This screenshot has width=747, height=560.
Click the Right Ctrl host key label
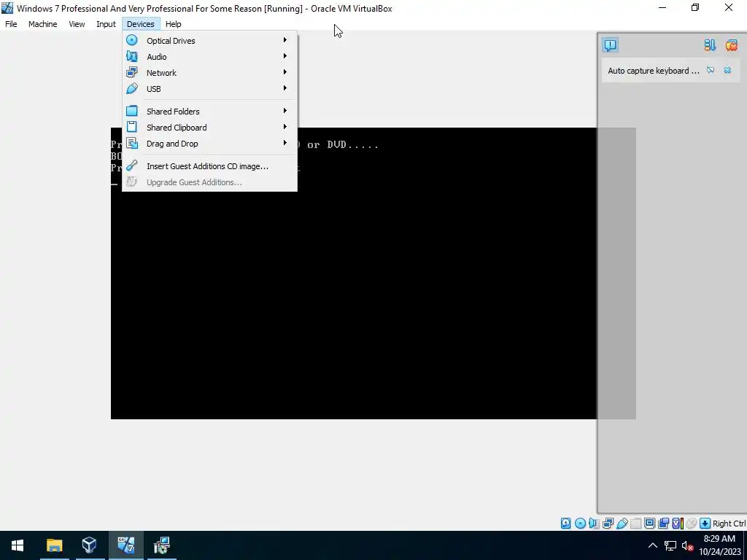729,524
